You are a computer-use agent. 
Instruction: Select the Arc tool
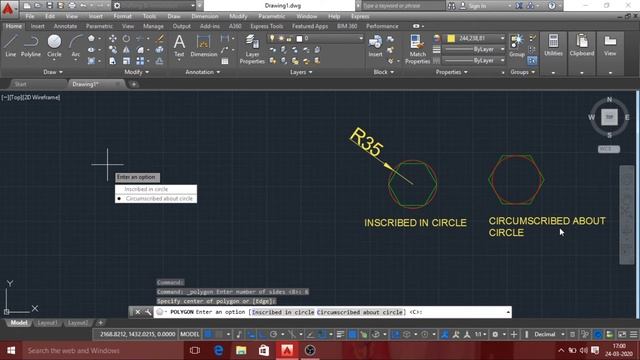coord(76,46)
